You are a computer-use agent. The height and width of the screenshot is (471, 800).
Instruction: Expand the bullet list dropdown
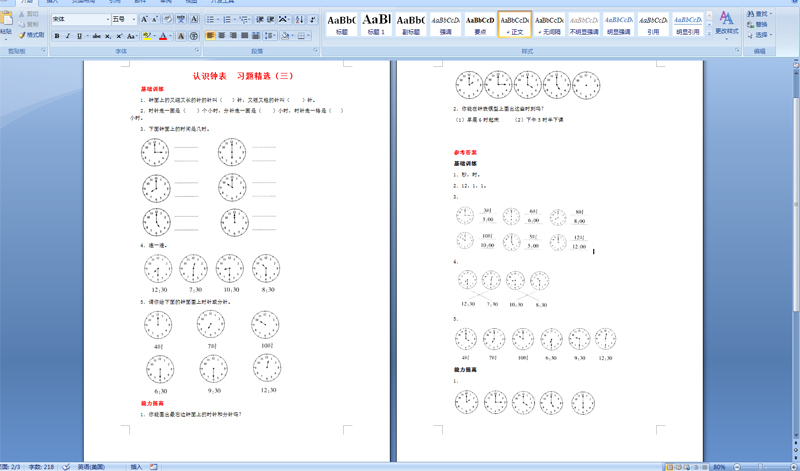(x=218, y=20)
